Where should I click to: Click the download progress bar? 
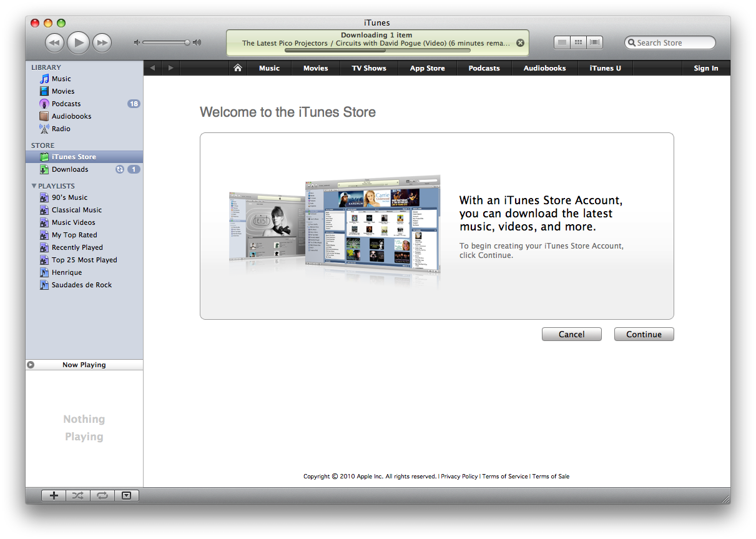click(377, 51)
